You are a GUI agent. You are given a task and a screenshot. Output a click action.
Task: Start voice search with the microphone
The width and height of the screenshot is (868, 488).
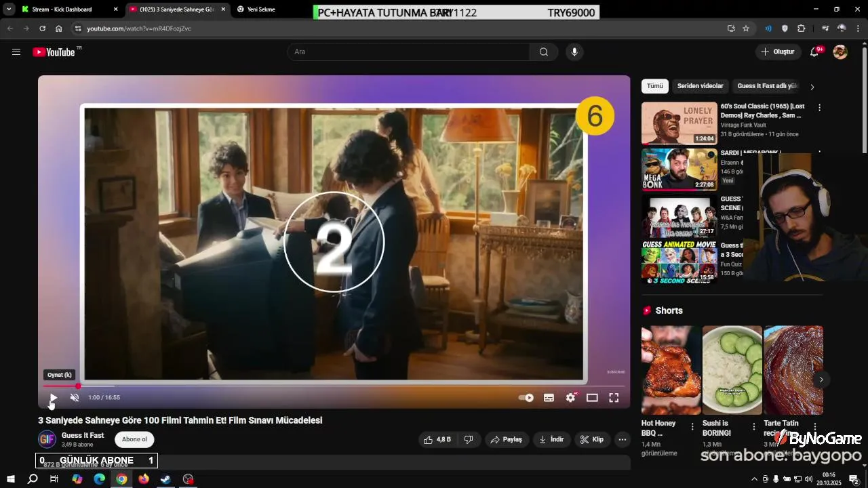point(574,52)
